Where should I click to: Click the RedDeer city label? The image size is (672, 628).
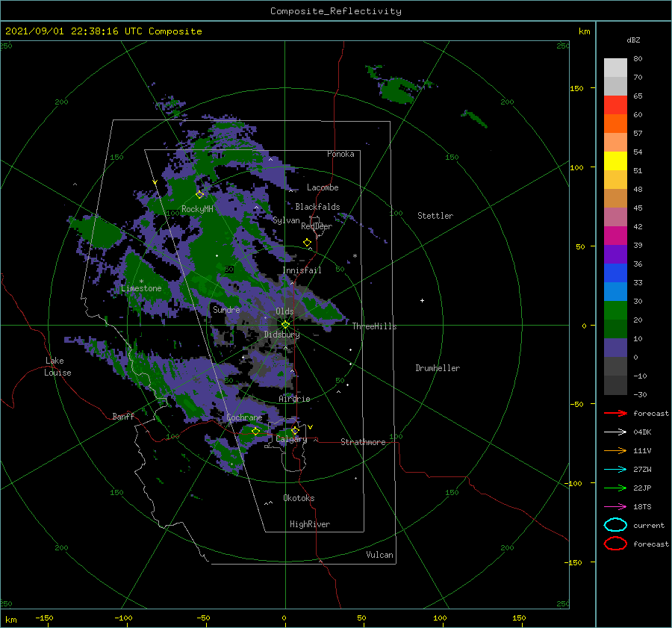(x=317, y=226)
